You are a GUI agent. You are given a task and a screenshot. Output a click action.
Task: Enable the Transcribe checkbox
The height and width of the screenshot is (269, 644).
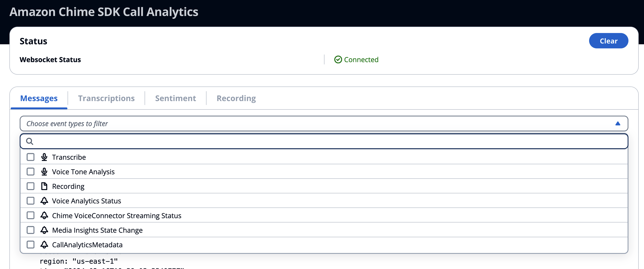tap(31, 157)
